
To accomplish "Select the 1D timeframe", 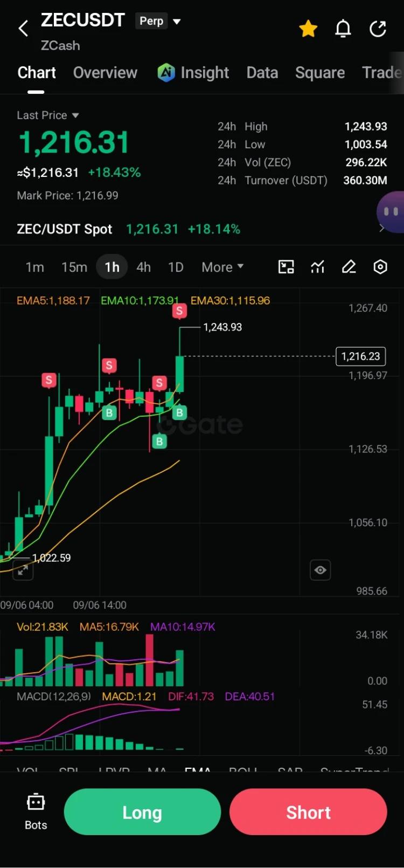I will (x=176, y=267).
